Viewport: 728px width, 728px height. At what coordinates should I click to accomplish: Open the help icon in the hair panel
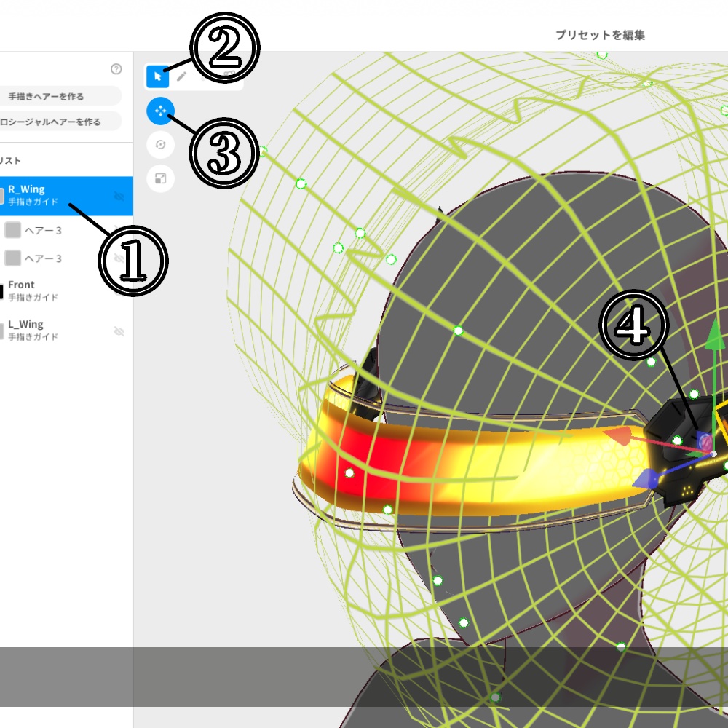click(115, 70)
